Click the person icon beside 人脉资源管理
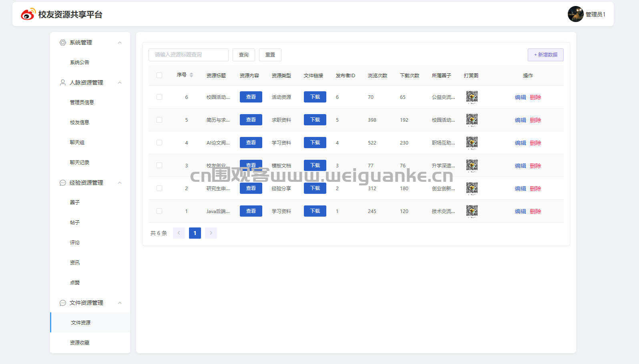 click(x=63, y=82)
